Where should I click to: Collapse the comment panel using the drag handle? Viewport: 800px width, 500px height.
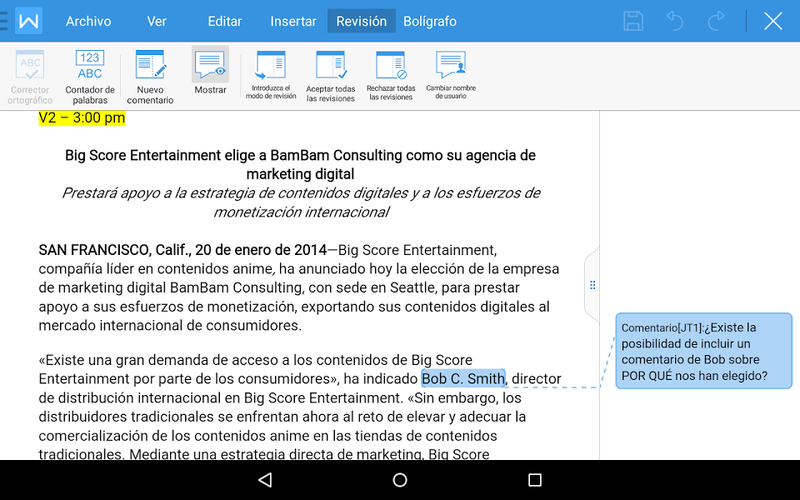592,285
